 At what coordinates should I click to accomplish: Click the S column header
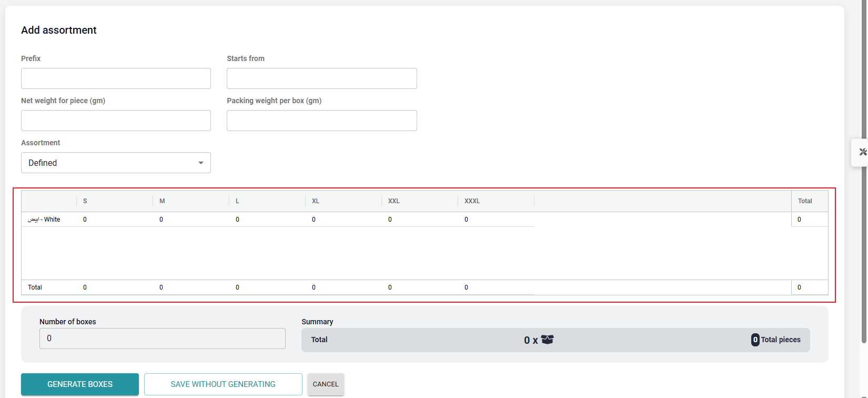coord(115,201)
